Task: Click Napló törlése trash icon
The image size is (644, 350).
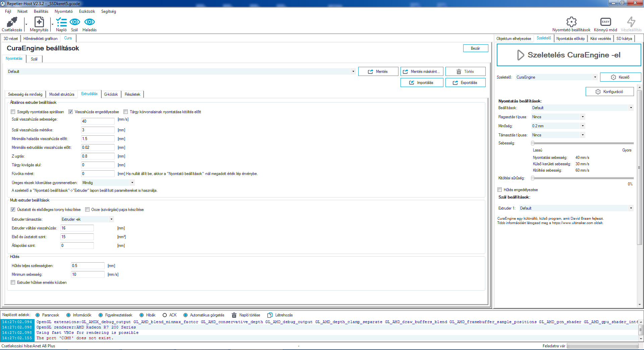Action: (234, 315)
